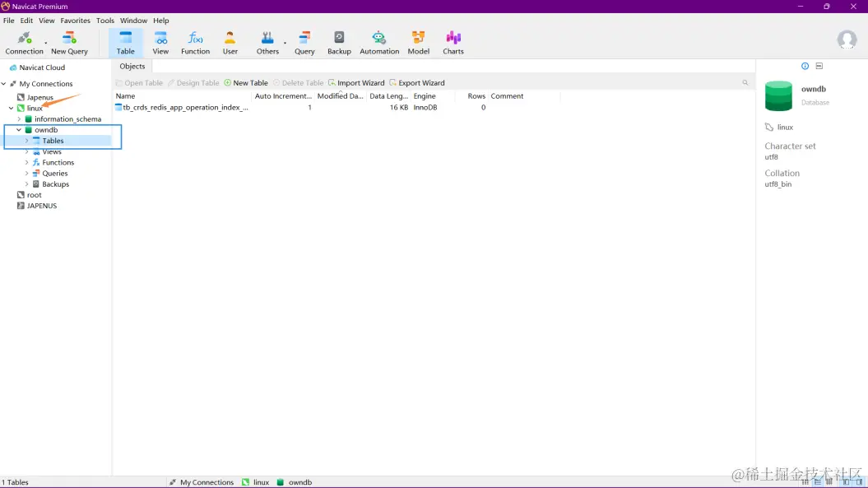Screen dimensions: 868x488
Task: Open the File menu
Action: point(9,21)
